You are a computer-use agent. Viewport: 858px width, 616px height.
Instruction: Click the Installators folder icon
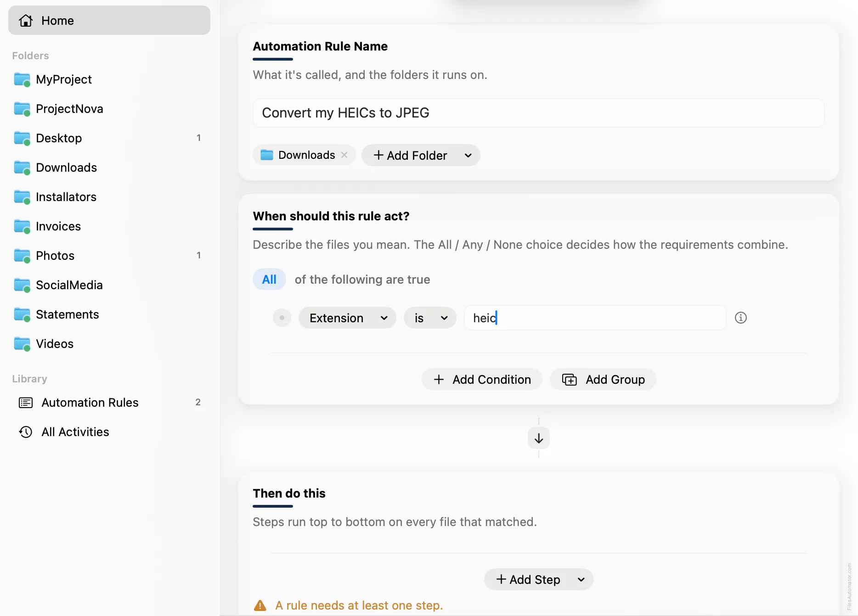click(x=22, y=197)
